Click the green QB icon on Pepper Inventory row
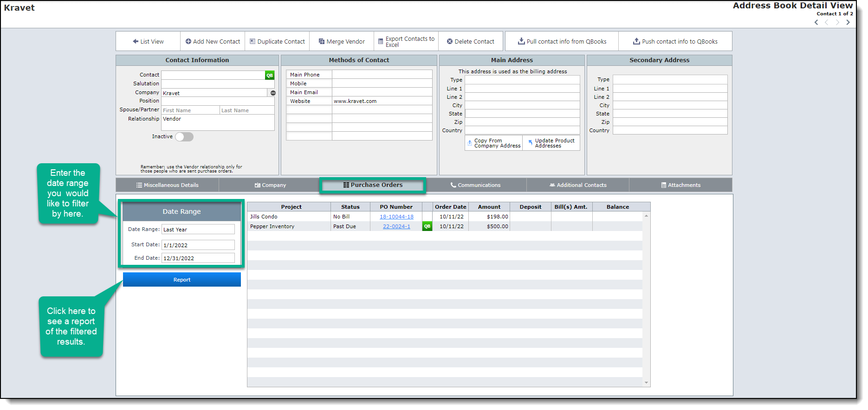 pyautogui.click(x=427, y=226)
